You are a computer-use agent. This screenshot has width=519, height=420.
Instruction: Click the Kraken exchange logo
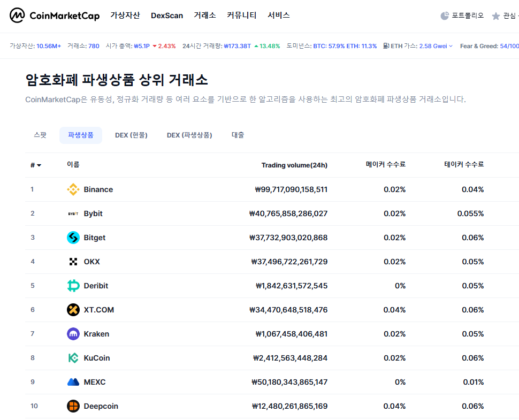tap(73, 334)
